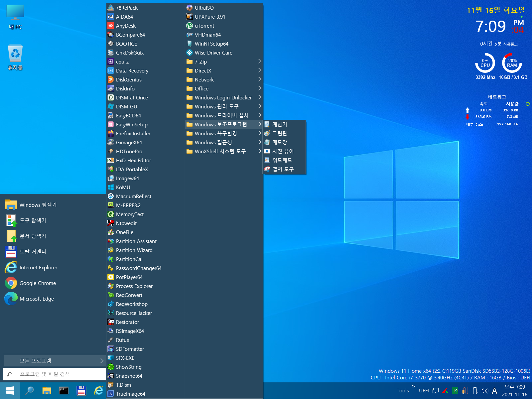The width and height of the screenshot is (532, 399).
Task: Open GimageX64 icon
Action: coord(111,142)
